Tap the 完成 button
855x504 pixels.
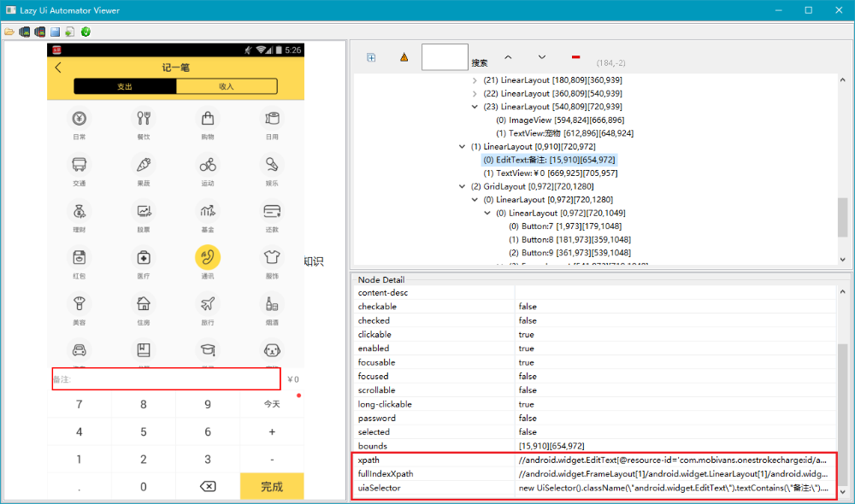tap(272, 486)
